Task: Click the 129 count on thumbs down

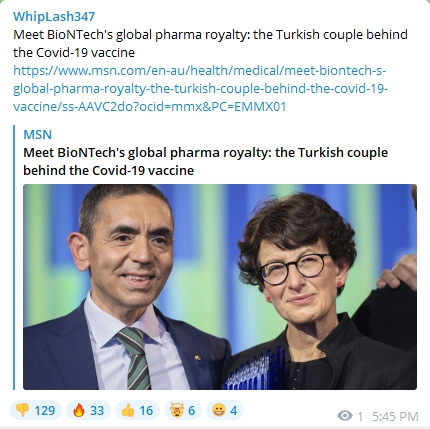Action: tap(45, 411)
